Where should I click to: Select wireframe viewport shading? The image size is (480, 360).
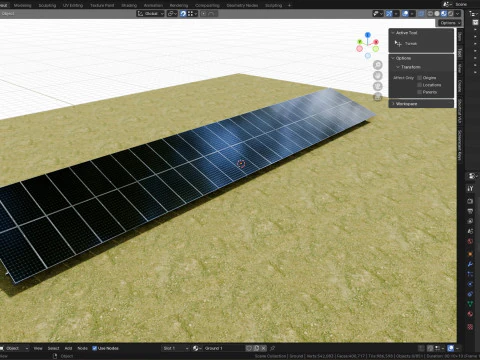(430, 14)
